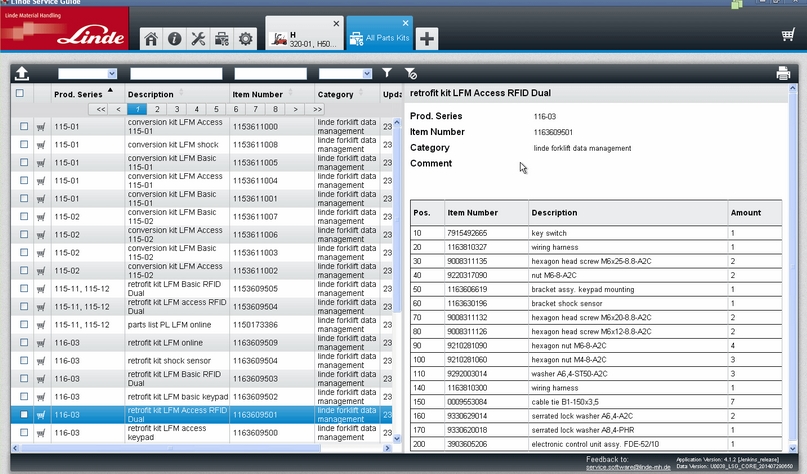Go to page 2 of the list
The width and height of the screenshot is (807, 474).
click(x=157, y=109)
